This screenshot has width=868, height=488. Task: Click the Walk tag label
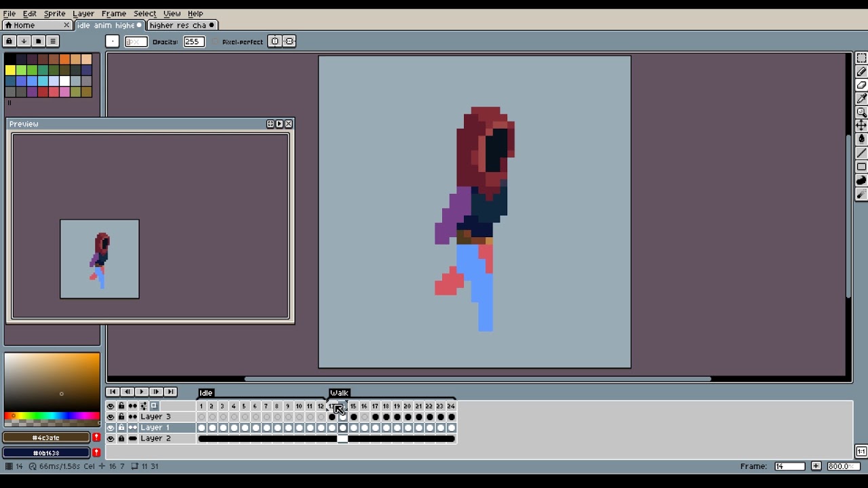(339, 393)
